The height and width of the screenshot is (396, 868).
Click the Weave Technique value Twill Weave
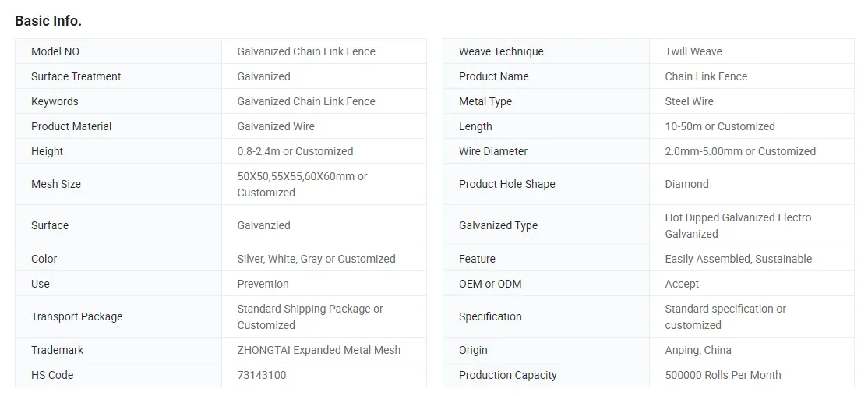point(693,51)
